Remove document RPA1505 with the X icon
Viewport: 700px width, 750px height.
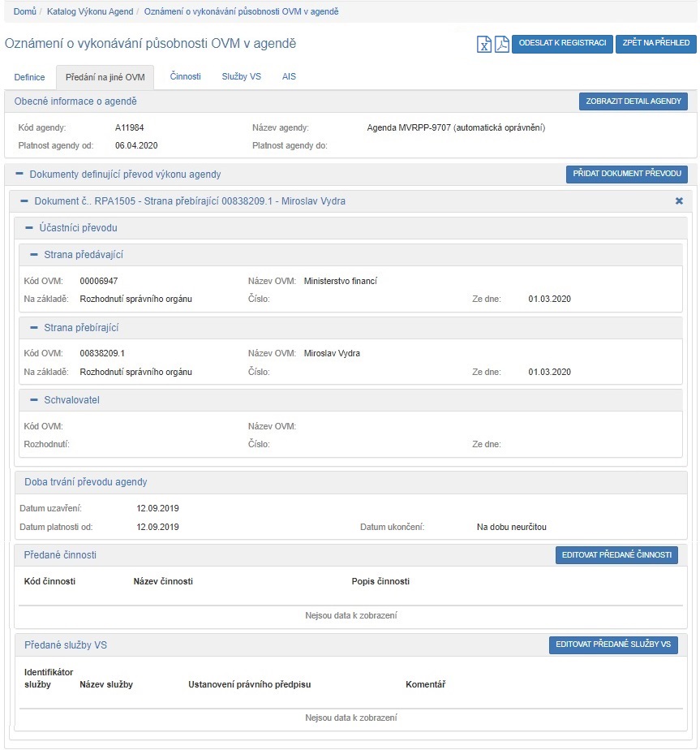point(679,201)
